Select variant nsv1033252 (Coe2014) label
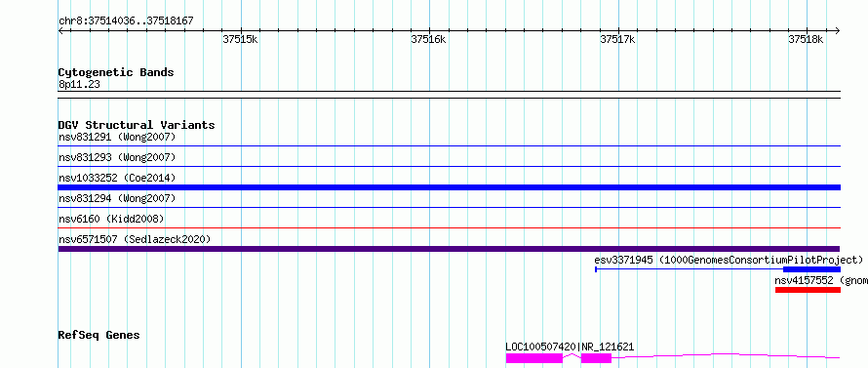The width and height of the screenshot is (868, 368). click(117, 178)
